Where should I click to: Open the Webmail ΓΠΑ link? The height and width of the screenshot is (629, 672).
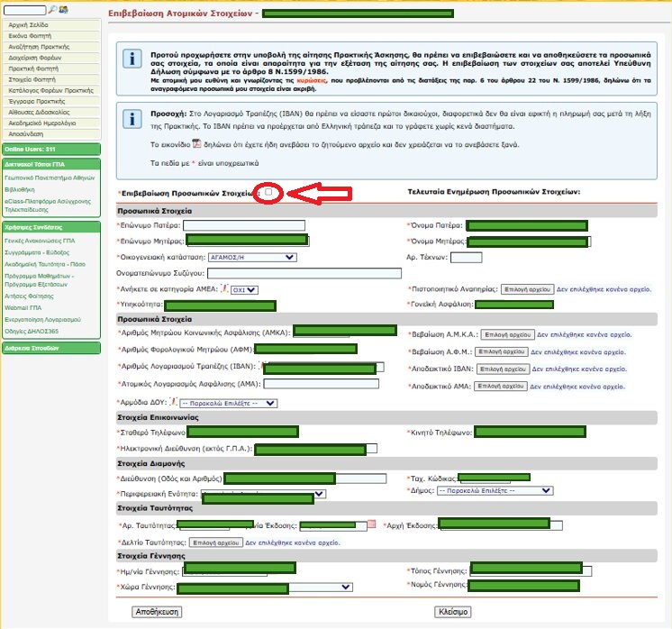tap(24, 308)
